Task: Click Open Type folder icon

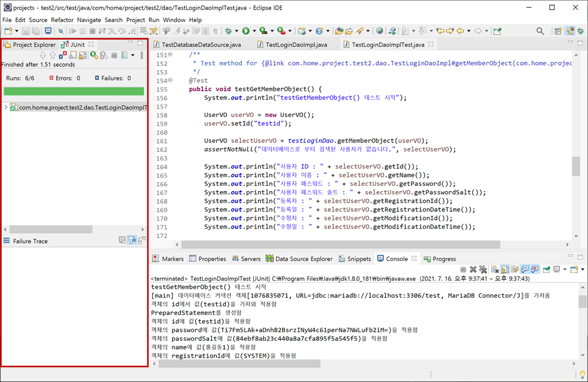Action: 339,31
